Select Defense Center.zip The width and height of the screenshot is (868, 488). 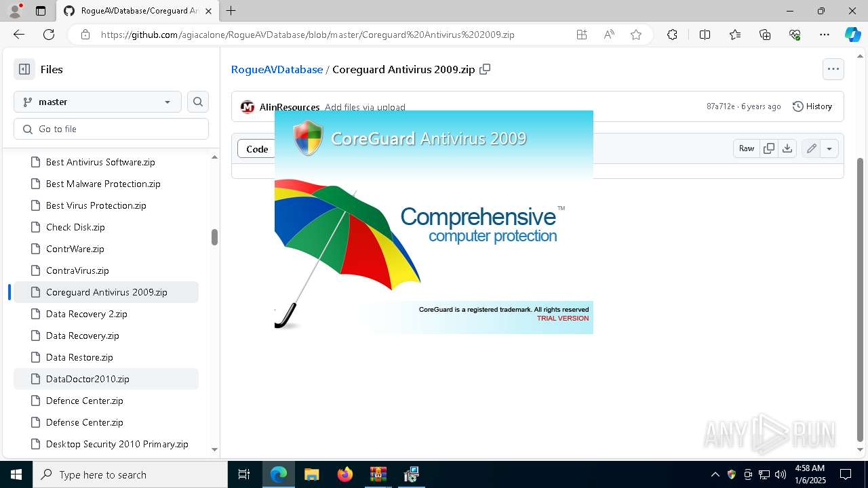(x=106, y=422)
